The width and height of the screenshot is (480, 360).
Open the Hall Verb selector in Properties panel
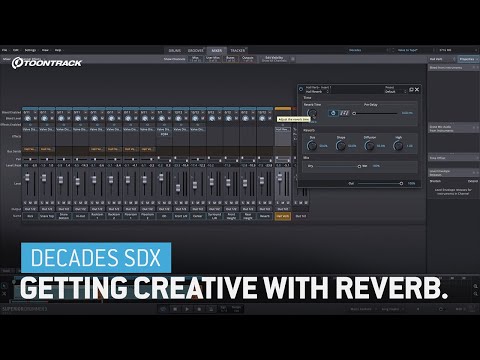pyautogui.click(x=442, y=59)
